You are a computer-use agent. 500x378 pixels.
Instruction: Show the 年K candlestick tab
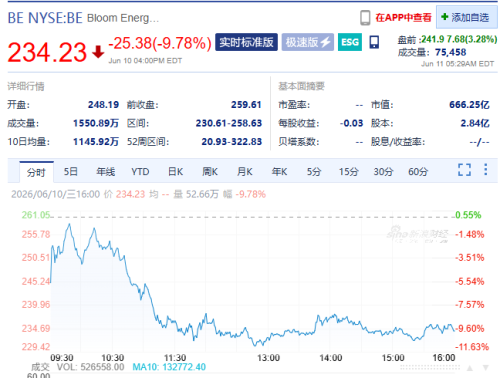pyautogui.click(x=279, y=172)
